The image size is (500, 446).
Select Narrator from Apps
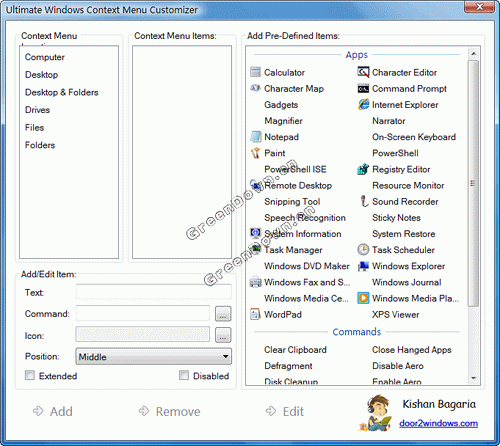[389, 121]
